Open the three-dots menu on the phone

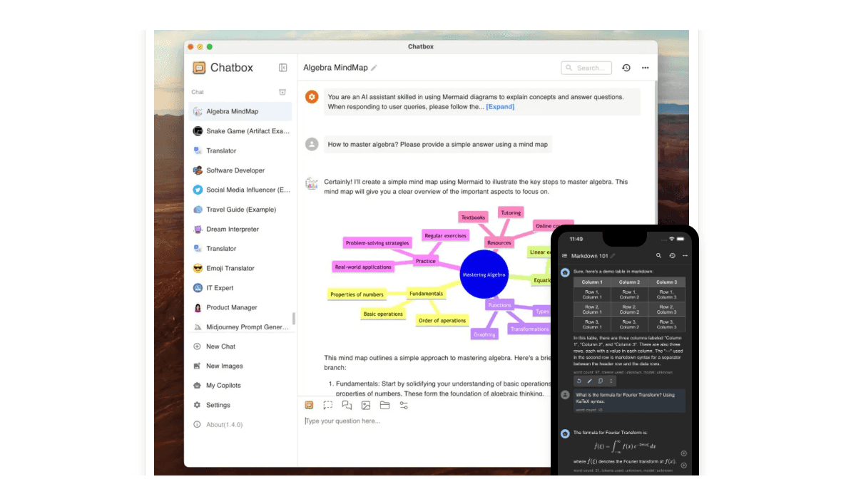[685, 256]
